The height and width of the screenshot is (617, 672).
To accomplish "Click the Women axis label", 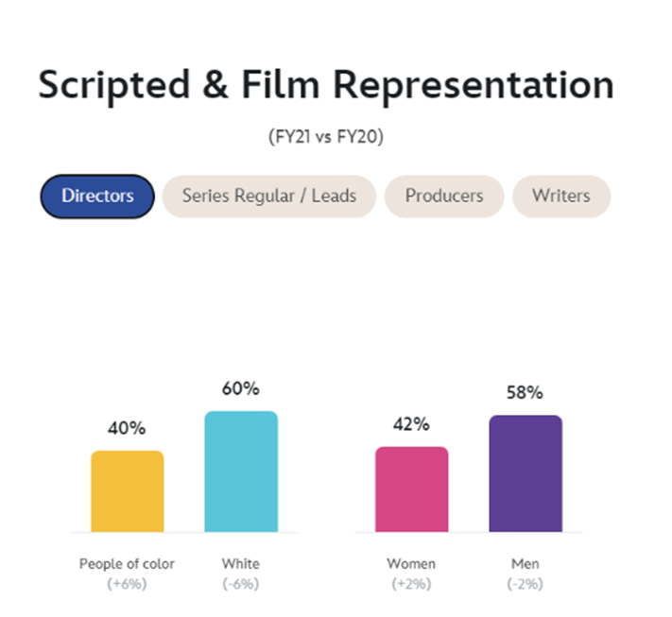I will (411, 564).
